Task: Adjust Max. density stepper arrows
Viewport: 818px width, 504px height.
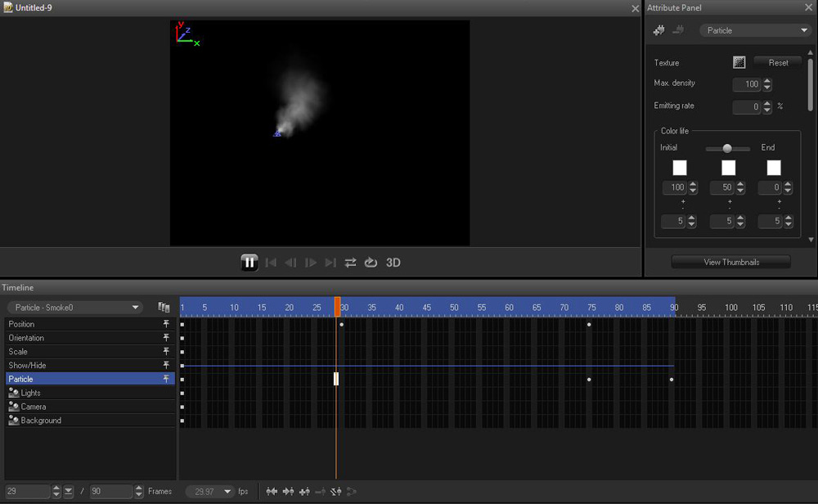Action: click(767, 84)
